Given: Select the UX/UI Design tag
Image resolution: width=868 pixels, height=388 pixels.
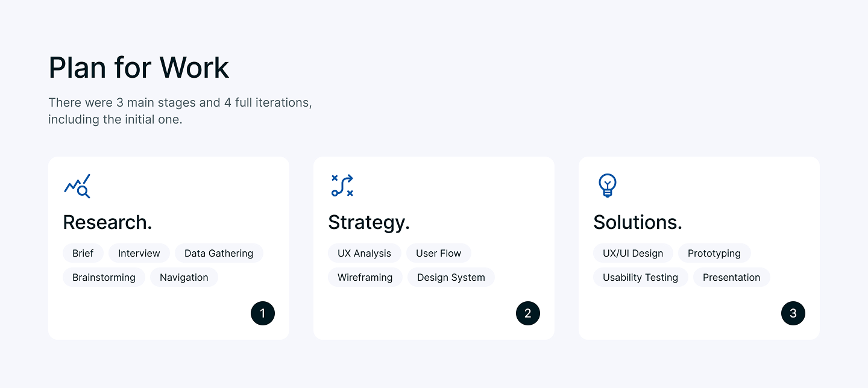Looking at the screenshot, I should 633,253.
